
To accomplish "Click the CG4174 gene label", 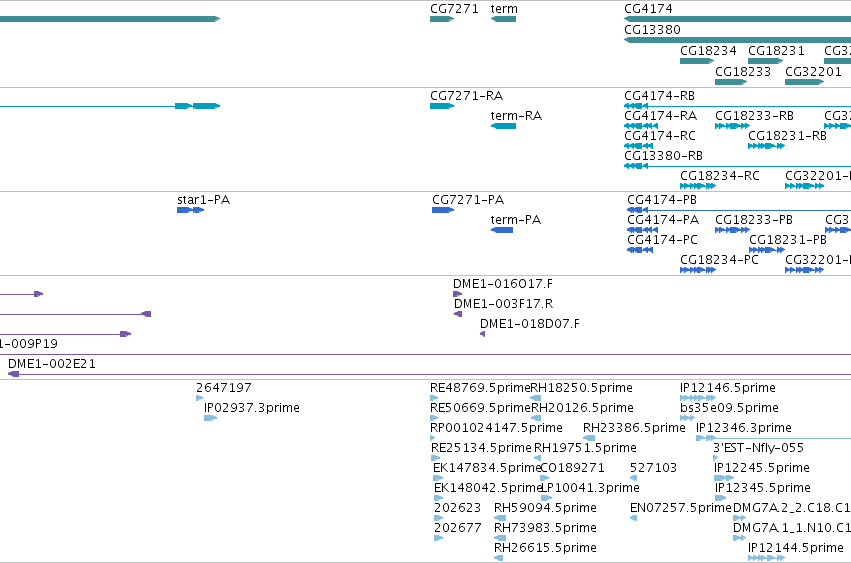I will pos(648,9).
